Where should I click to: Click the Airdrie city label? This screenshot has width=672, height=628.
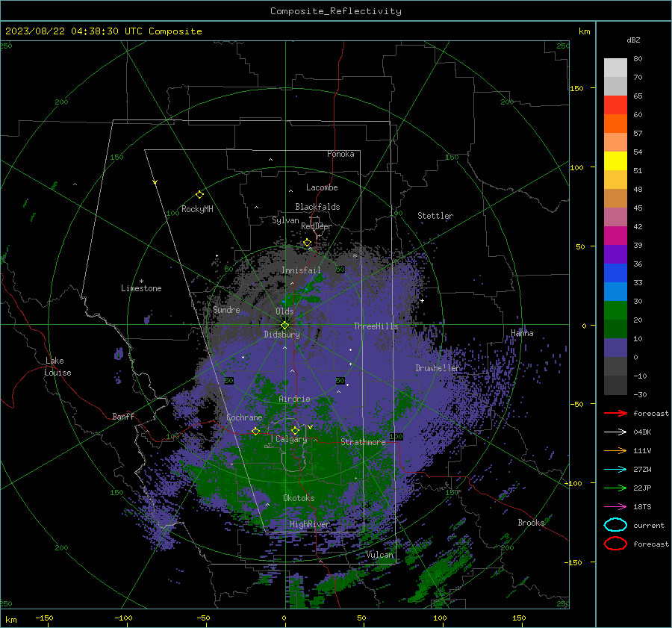(294, 399)
